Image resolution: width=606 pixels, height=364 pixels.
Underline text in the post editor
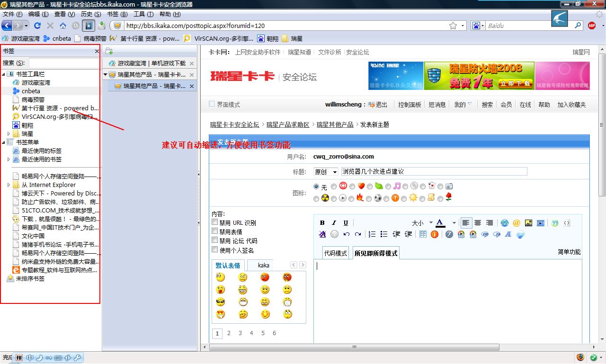[346, 223]
